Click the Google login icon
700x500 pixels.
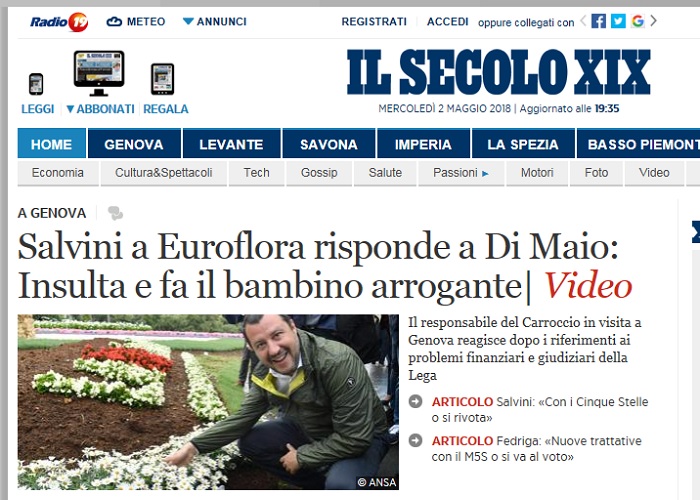(x=638, y=21)
